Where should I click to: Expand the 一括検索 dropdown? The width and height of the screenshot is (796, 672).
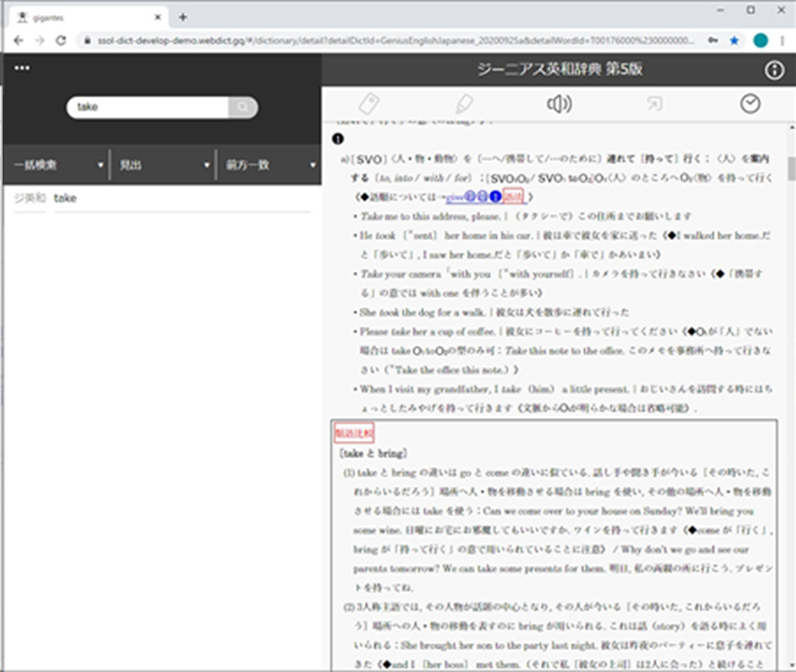click(x=57, y=165)
